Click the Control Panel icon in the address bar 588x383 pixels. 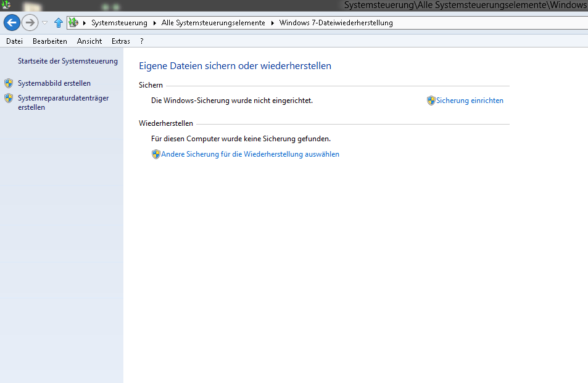pos(73,23)
